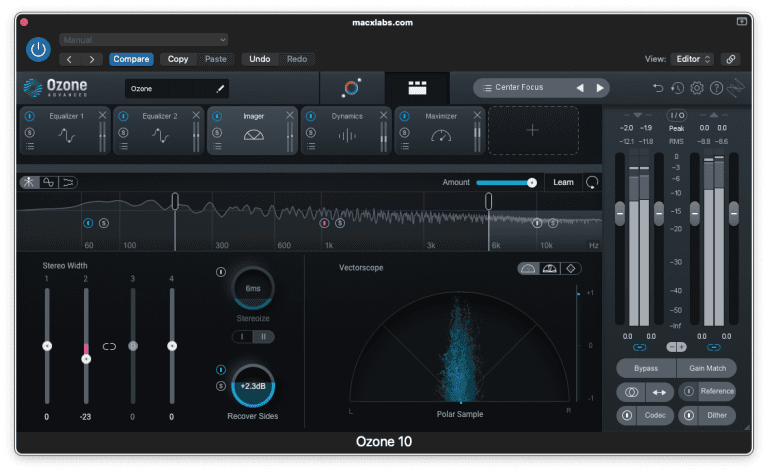Image resolution: width=768 pixels, height=473 pixels.
Task: Toggle the Dither power
Action: 689,415
